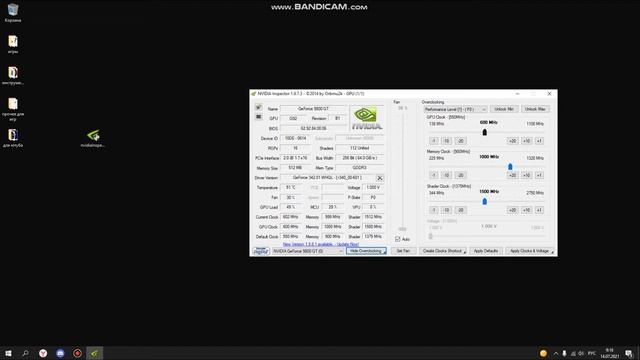Click Shader Clock +10 button
The width and height of the screenshot is (640, 360).
pos(527,210)
